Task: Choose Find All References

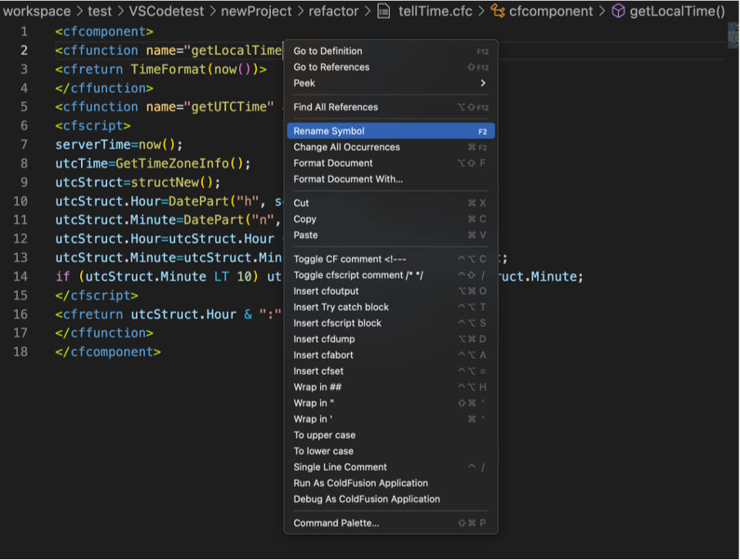Action: point(336,107)
